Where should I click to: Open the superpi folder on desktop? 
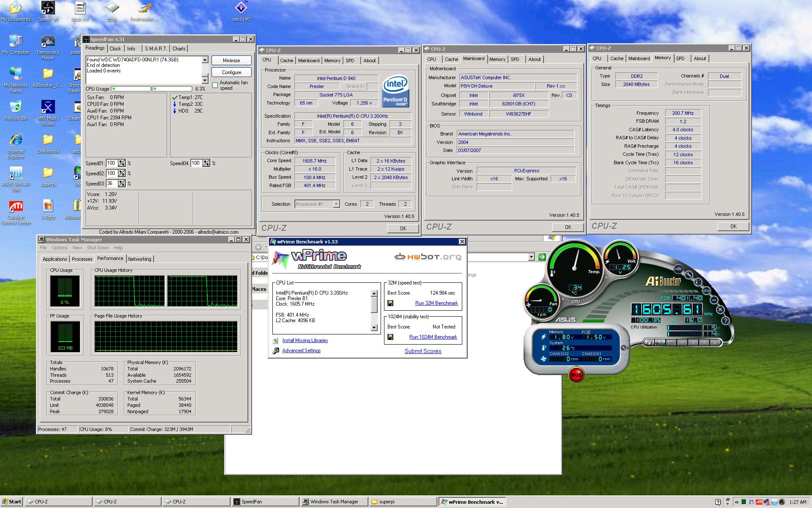pyautogui.click(x=48, y=177)
